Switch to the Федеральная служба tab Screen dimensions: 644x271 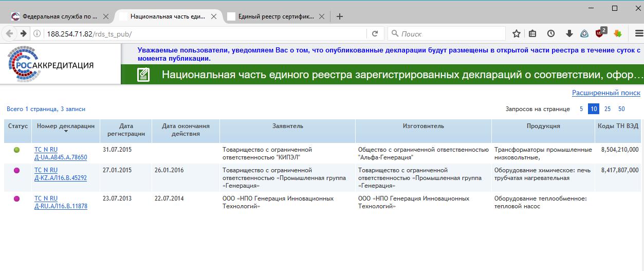60,16
